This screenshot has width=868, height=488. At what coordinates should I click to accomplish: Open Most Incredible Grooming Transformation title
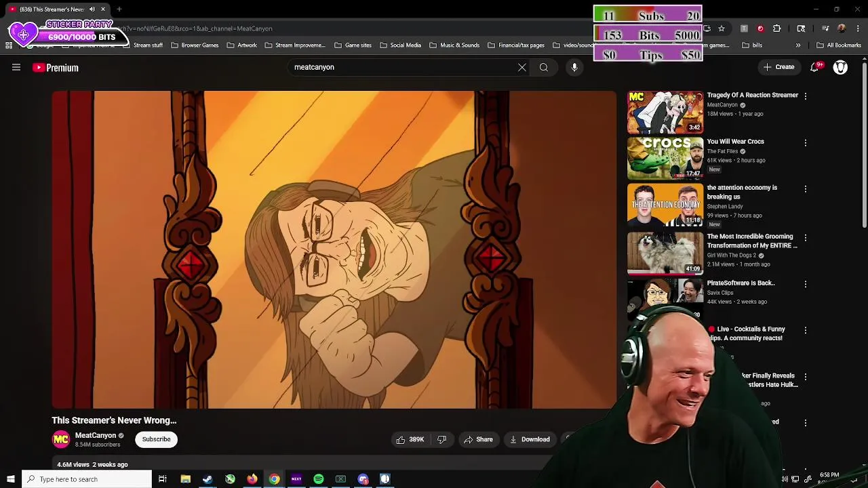[x=752, y=241]
